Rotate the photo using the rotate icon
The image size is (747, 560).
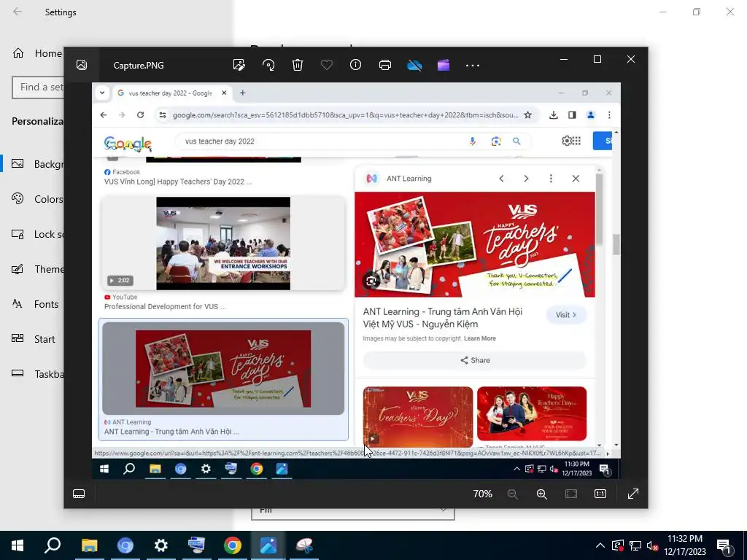268,65
